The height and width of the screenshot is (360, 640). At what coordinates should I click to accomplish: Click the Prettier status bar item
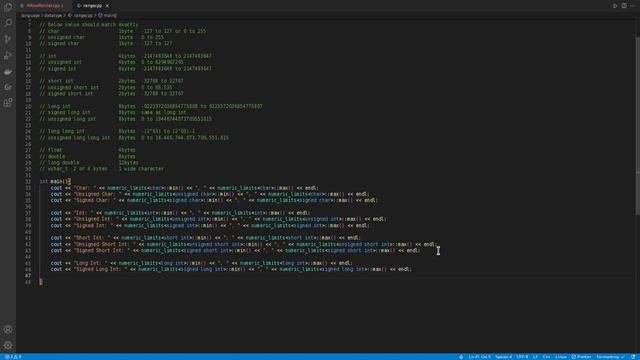pos(581,357)
